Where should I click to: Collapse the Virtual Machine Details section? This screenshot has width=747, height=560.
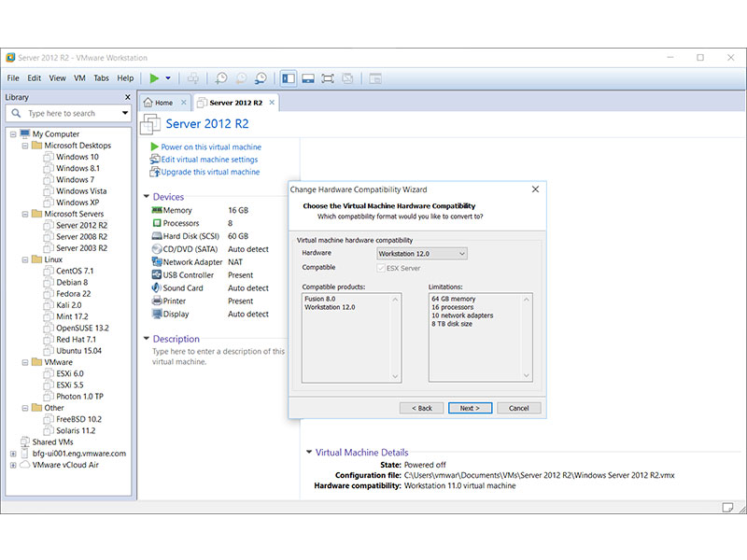309,452
